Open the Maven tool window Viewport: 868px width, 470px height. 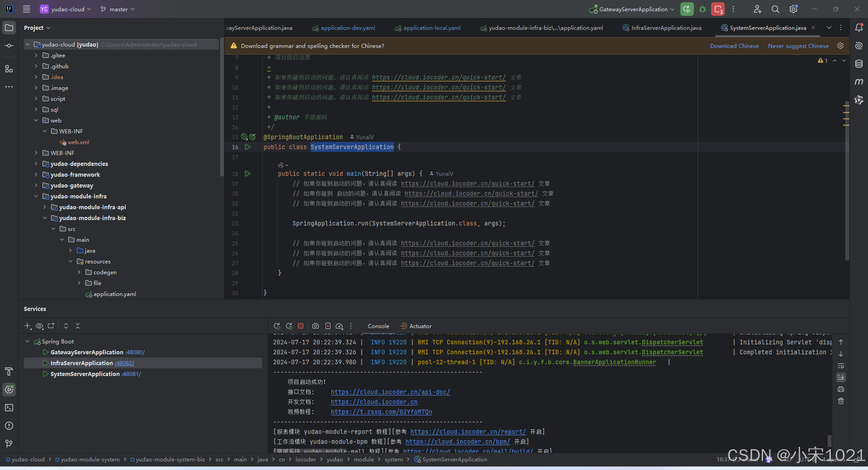859,82
